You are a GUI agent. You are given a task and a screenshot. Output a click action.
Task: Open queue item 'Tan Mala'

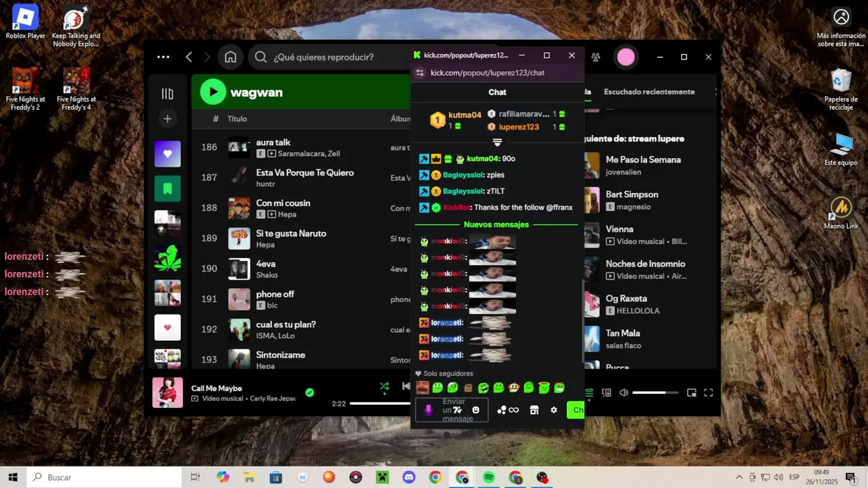pos(623,333)
